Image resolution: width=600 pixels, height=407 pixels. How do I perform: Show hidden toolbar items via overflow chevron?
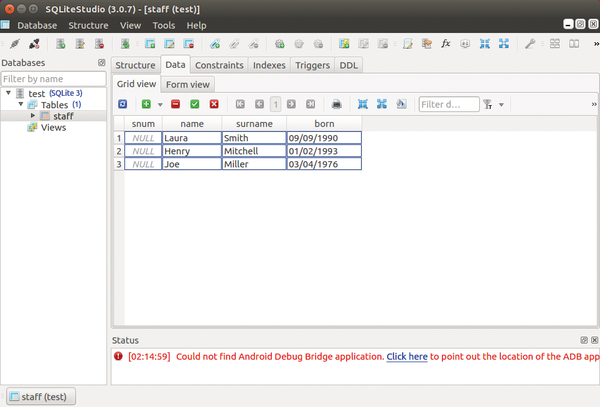pos(594,104)
